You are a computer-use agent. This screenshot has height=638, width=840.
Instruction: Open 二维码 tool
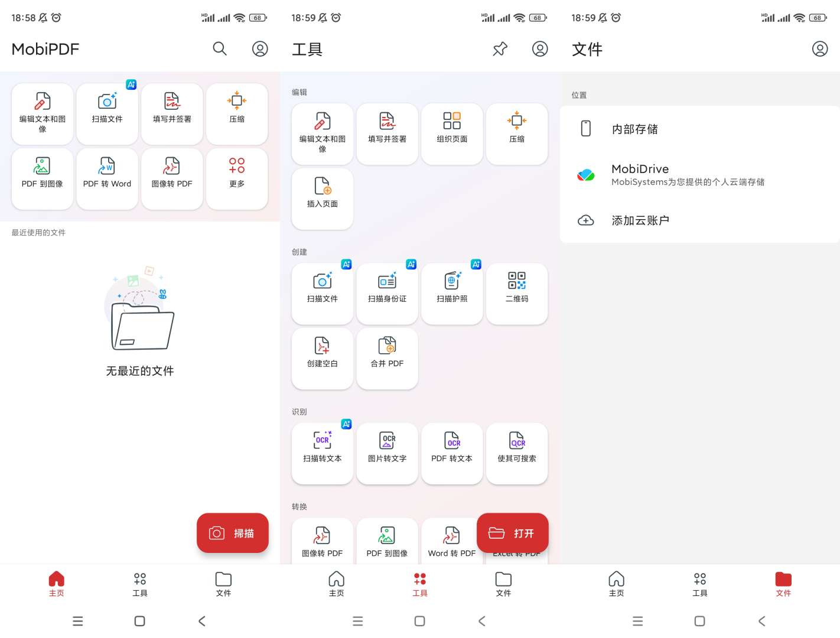(517, 294)
